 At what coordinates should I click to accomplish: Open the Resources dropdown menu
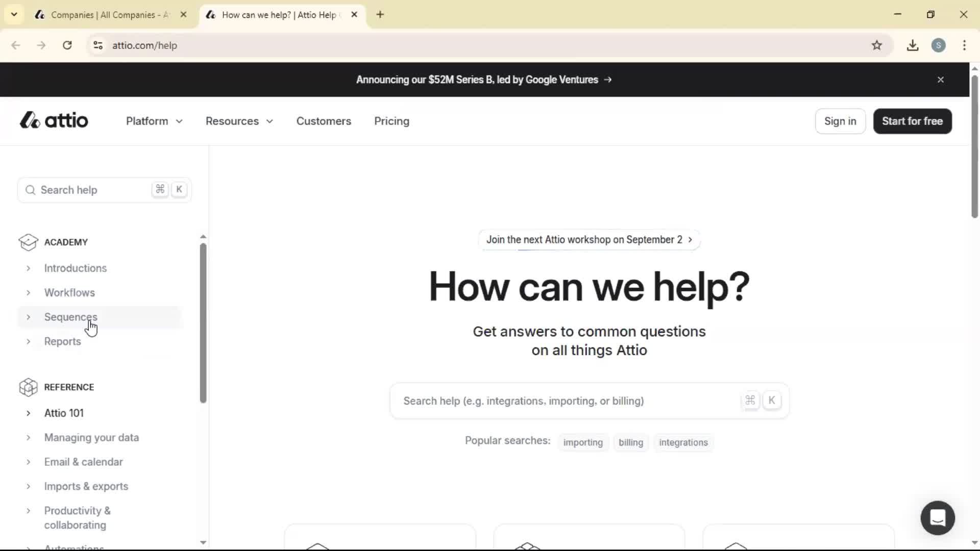coord(239,121)
